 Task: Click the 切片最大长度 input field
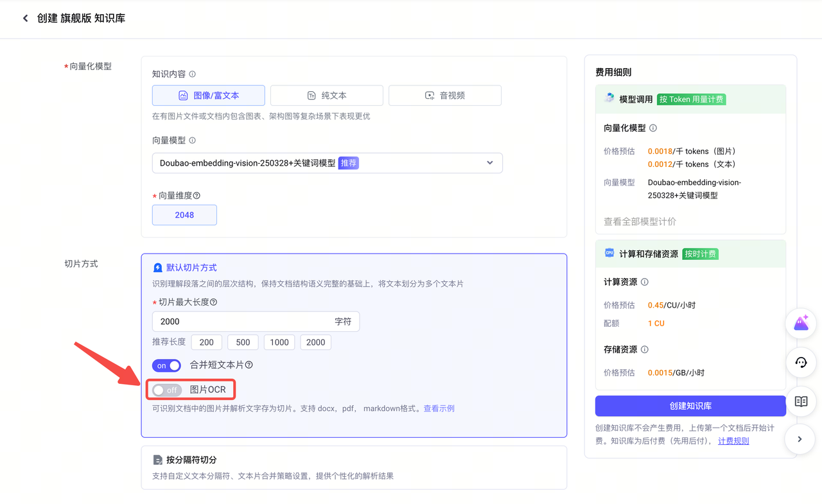[256, 322]
